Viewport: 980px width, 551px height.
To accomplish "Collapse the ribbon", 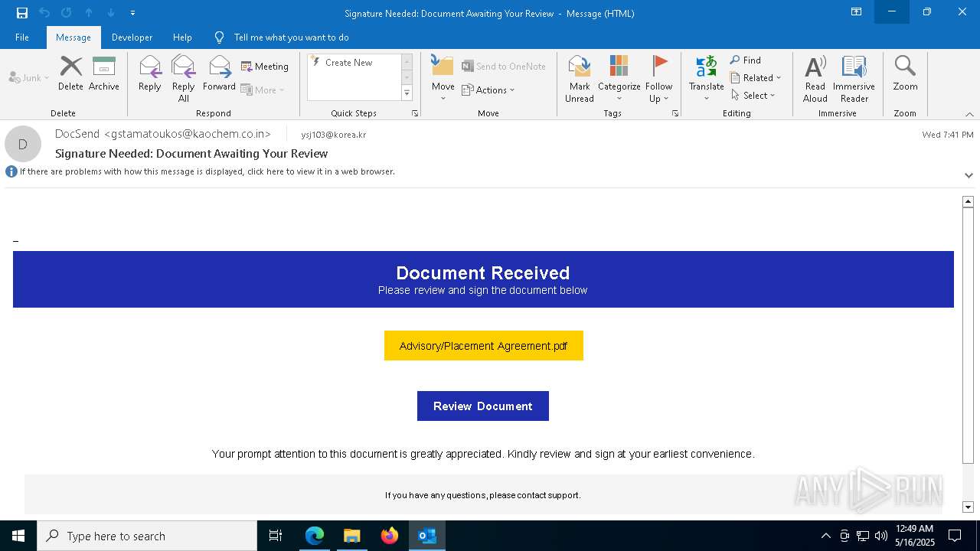I will click(x=969, y=114).
